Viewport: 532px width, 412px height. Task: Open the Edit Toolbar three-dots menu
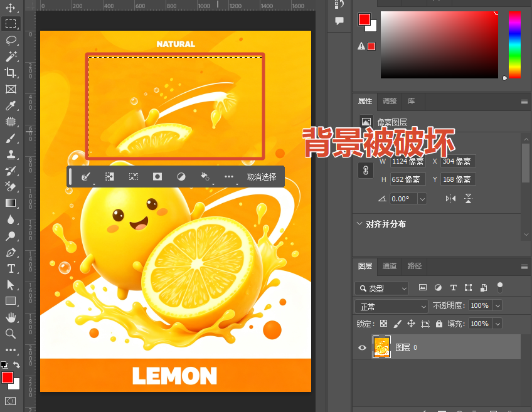coord(11,350)
